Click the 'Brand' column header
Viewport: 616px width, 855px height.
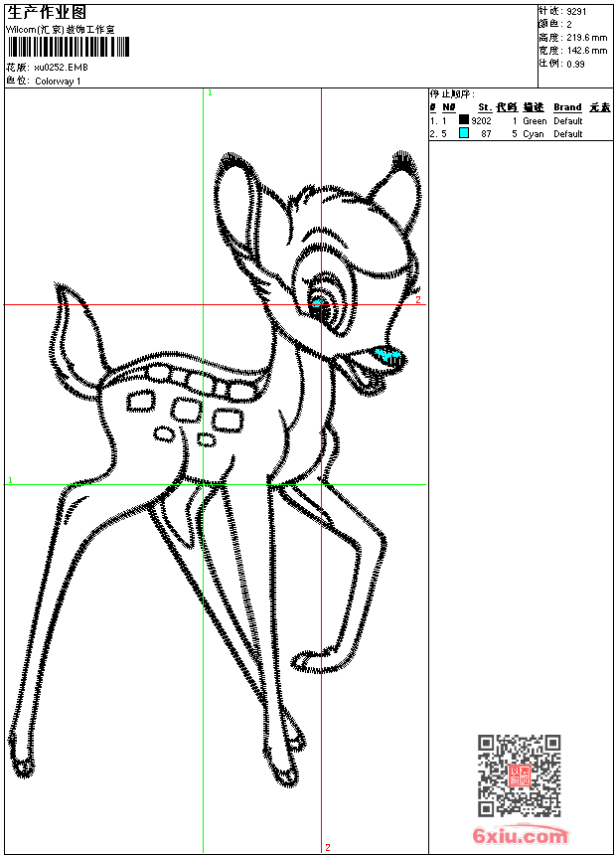tap(567, 107)
